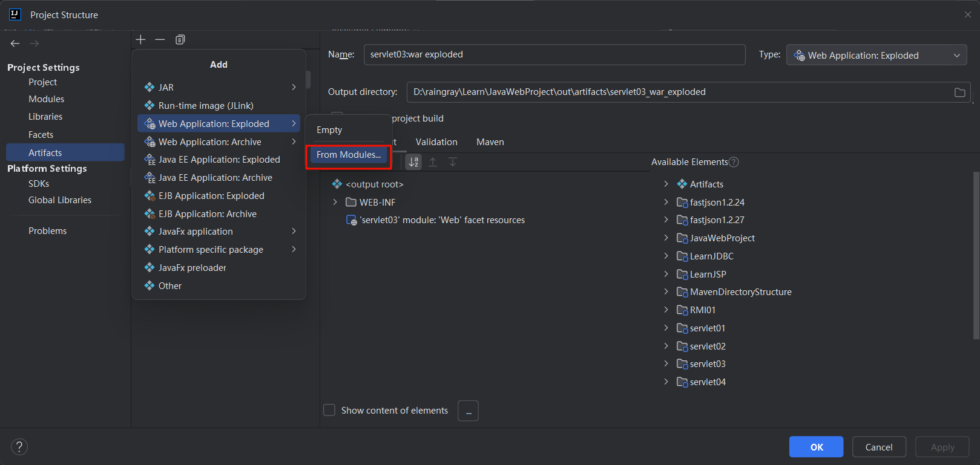Open Artifacts in Project Settings
The image size is (980, 465).
click(x=65, y=152)
